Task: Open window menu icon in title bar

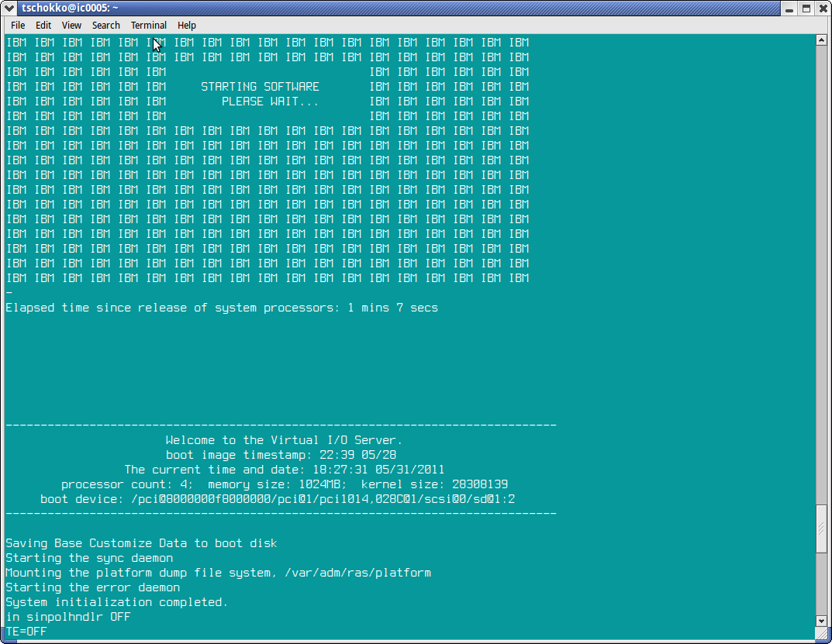Action: (9, 8)
